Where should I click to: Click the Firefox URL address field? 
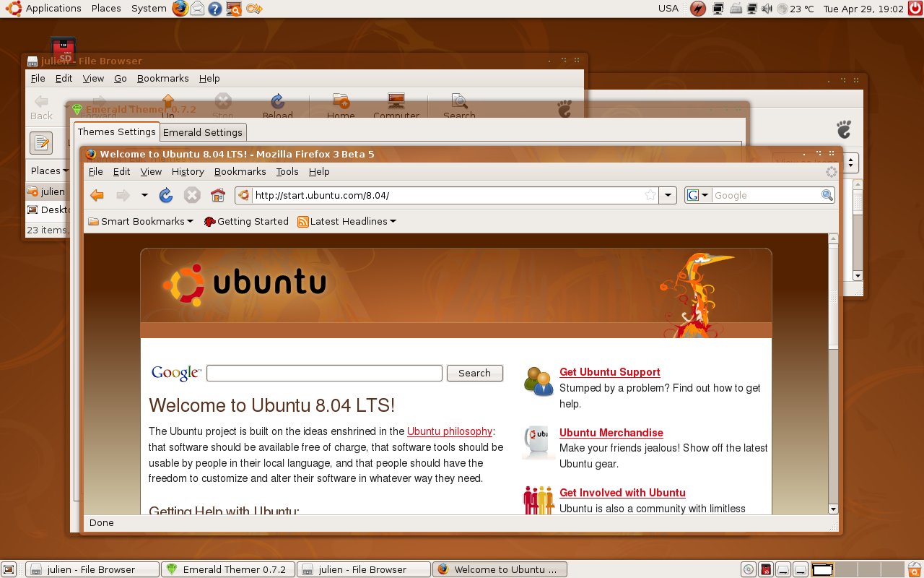(446, 195)
